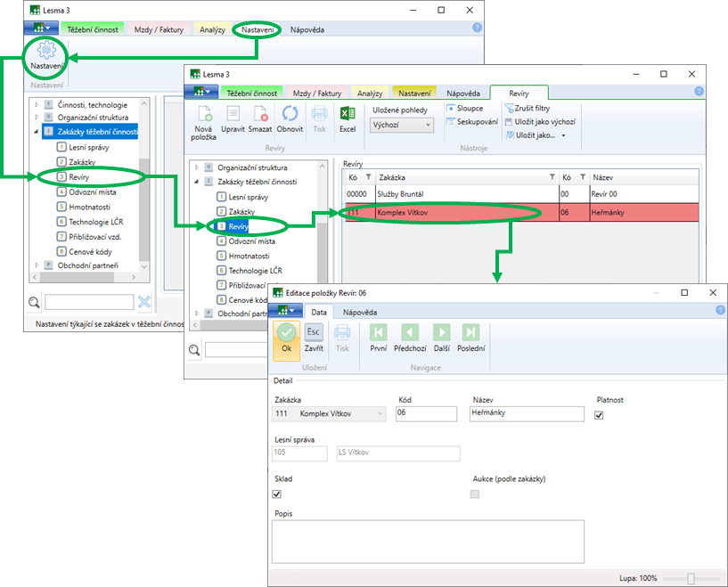The width and height of the screenshot is (728, 587).
Task: Click the Nová položka icon
Action: click(202, 114)
